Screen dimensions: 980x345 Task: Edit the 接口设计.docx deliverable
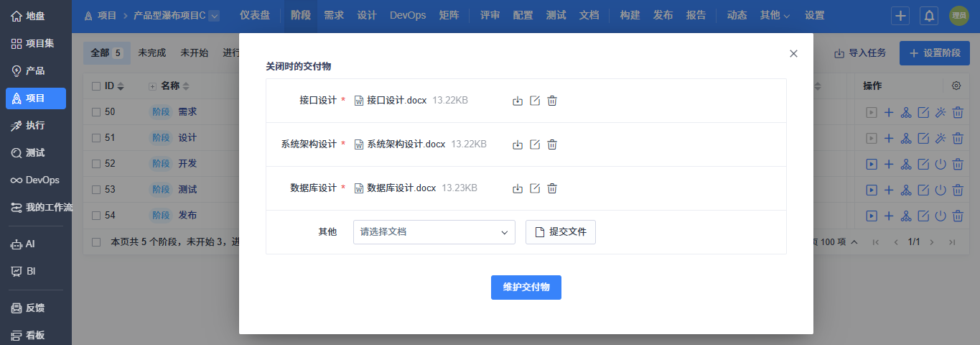(535, 101)
